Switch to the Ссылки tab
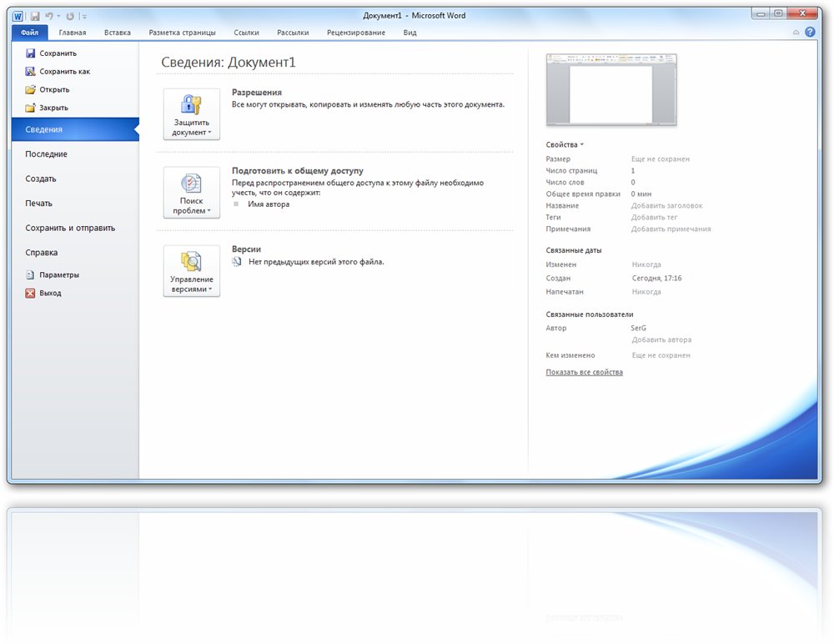Viewport: 834px width, 644px height. (246, 33)
